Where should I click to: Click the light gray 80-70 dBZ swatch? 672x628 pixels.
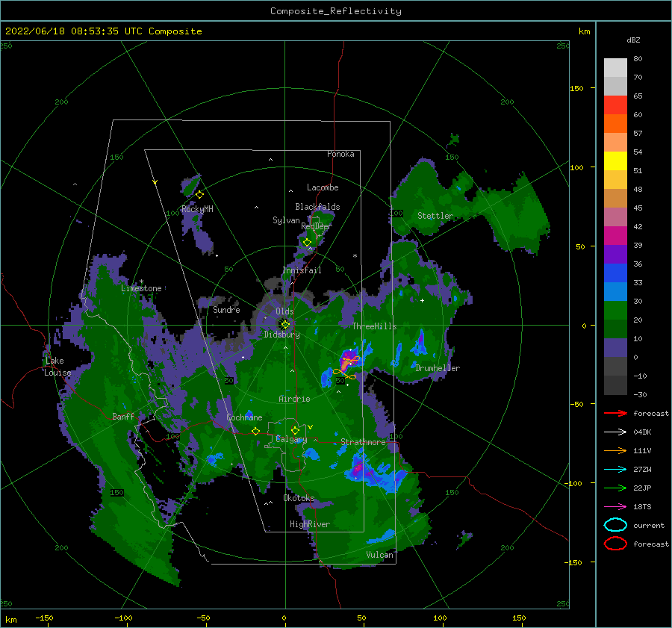click(x=615, y=68)
